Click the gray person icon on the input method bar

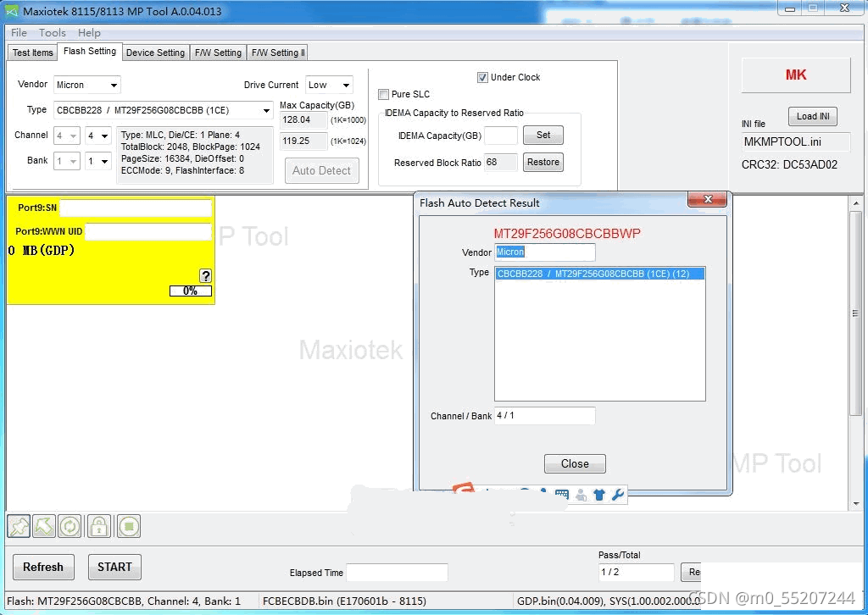581,495
